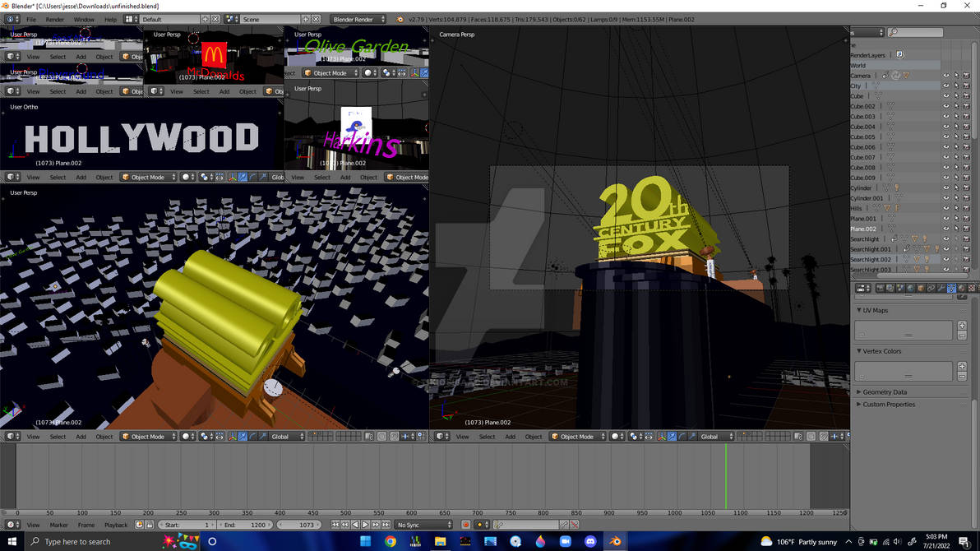
Task: Open Blender from the Windows taskbar
Action: click(x=615, y=542)
